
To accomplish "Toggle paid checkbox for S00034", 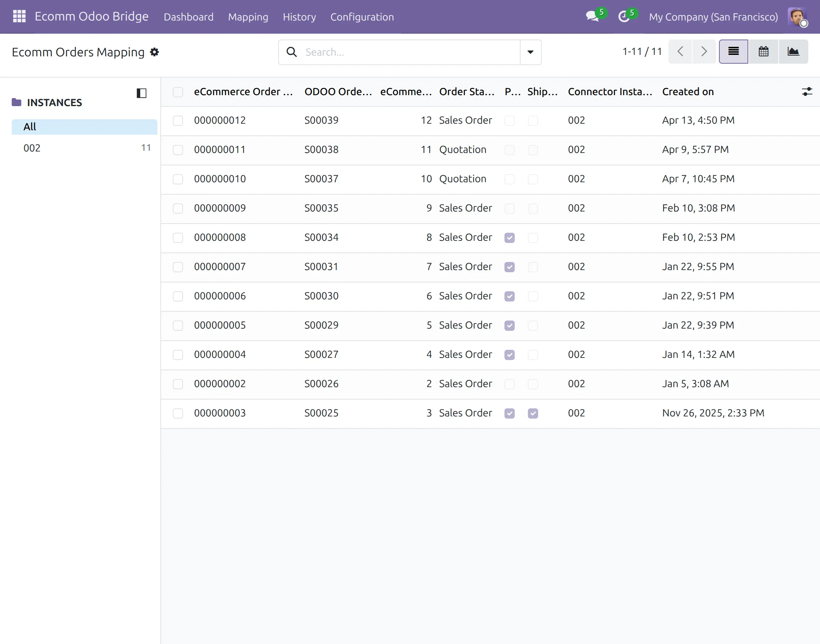I will pyautogui.click(x=510, y=238).
